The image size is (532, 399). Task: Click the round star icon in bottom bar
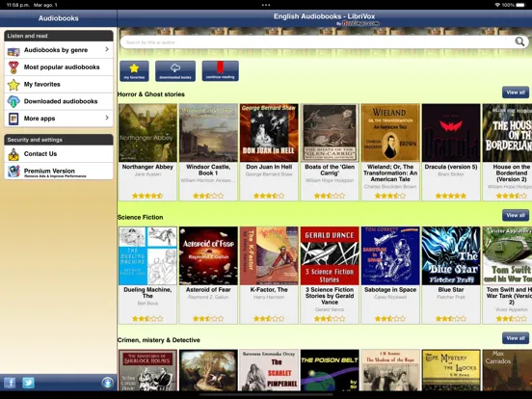point(107,383)
